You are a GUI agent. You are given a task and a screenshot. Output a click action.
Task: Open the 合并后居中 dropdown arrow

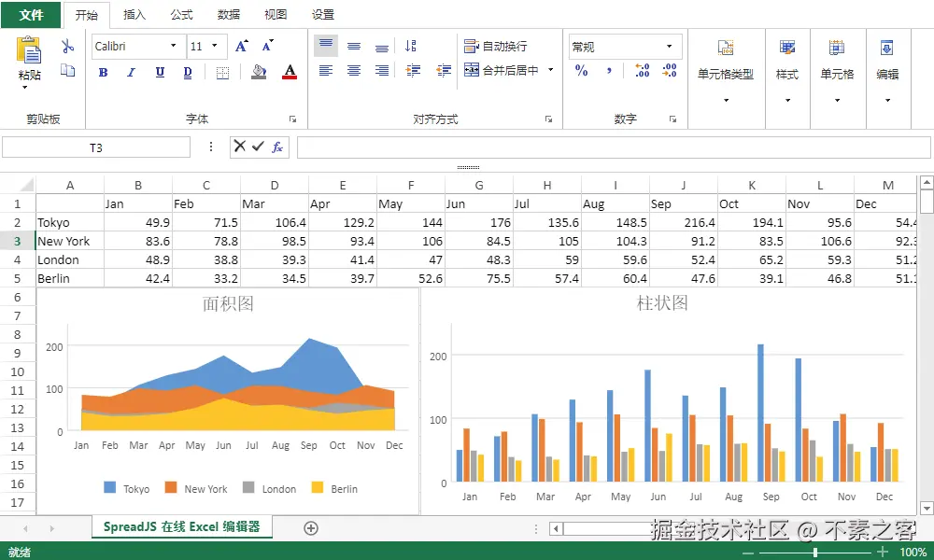[x=551, y=70]
